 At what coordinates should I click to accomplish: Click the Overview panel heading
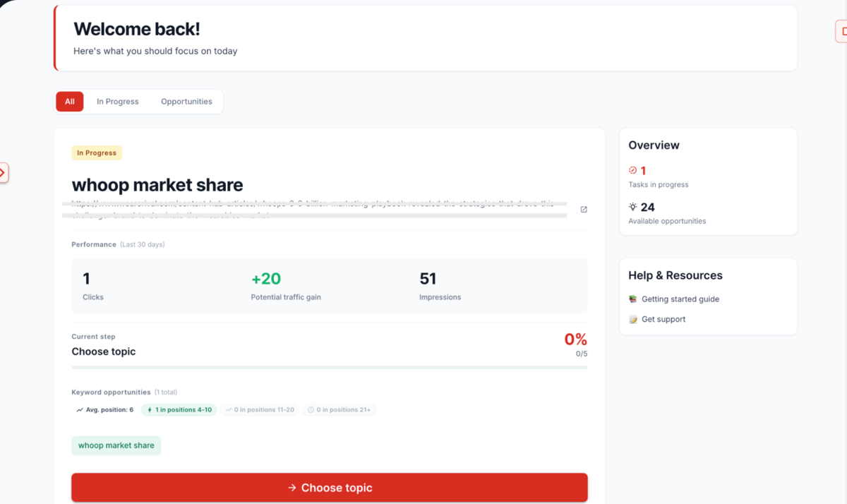(654, 145)
